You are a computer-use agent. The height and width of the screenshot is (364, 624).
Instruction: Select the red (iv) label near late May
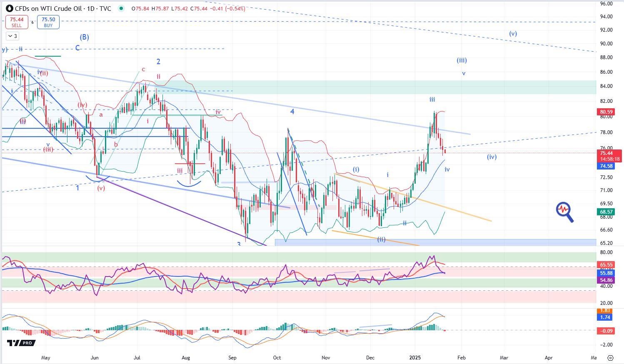82,105
